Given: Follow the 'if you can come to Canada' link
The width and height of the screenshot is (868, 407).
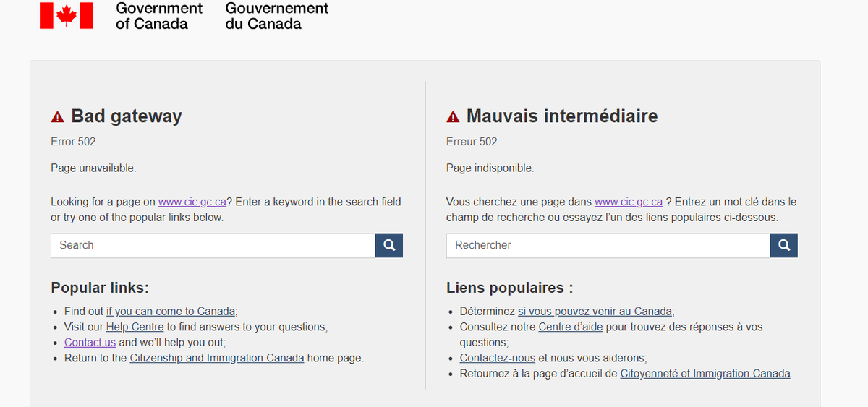Looking at the screenshot, I should coord(171,312).
